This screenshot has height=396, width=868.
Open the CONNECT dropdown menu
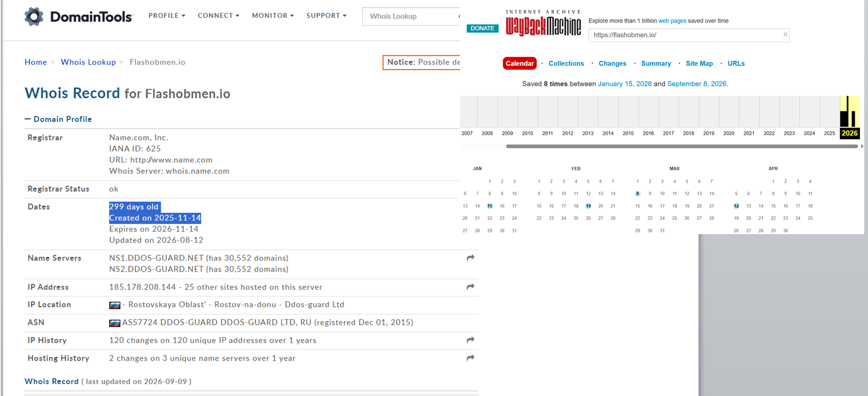tap(218, 16)
